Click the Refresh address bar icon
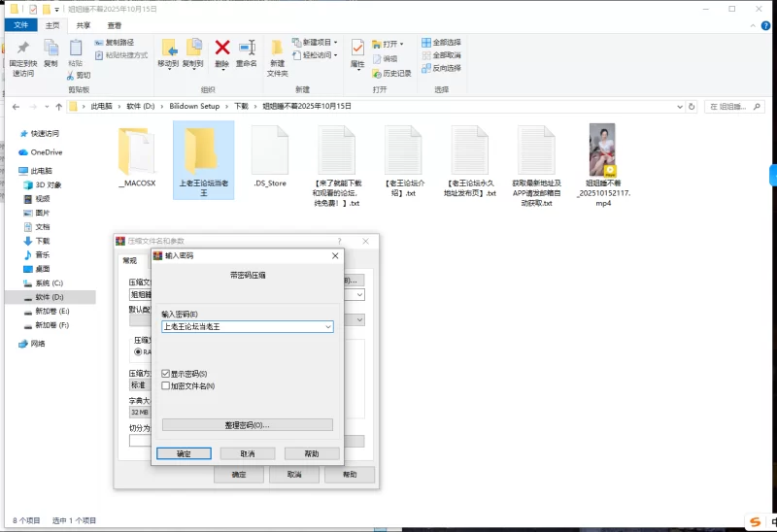The height and width of the screenshot is (532, 777). click(x=692, y=107)
